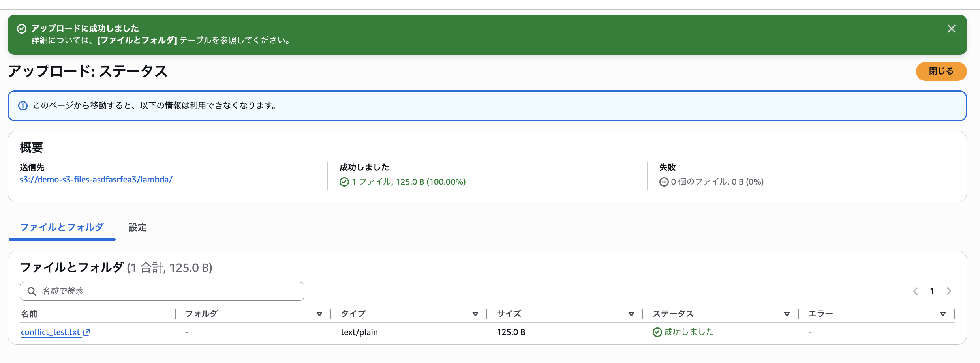Open the サイズ column filter dropdown
Image resolution: width=980 pixels, height=363 pixels.
click(x=631, y=314)
